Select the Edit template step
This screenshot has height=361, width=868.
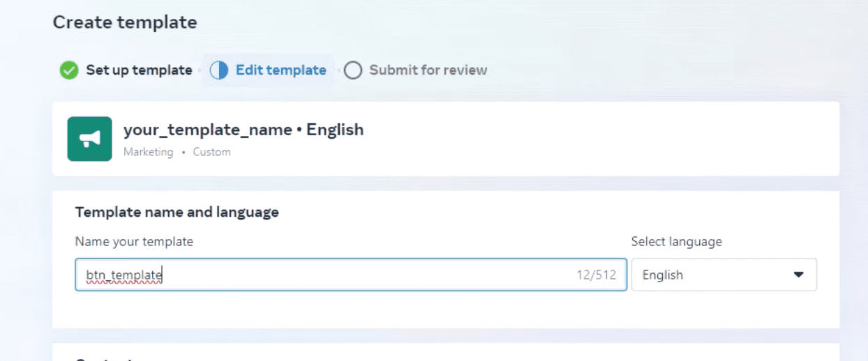(x=280, y=70)
